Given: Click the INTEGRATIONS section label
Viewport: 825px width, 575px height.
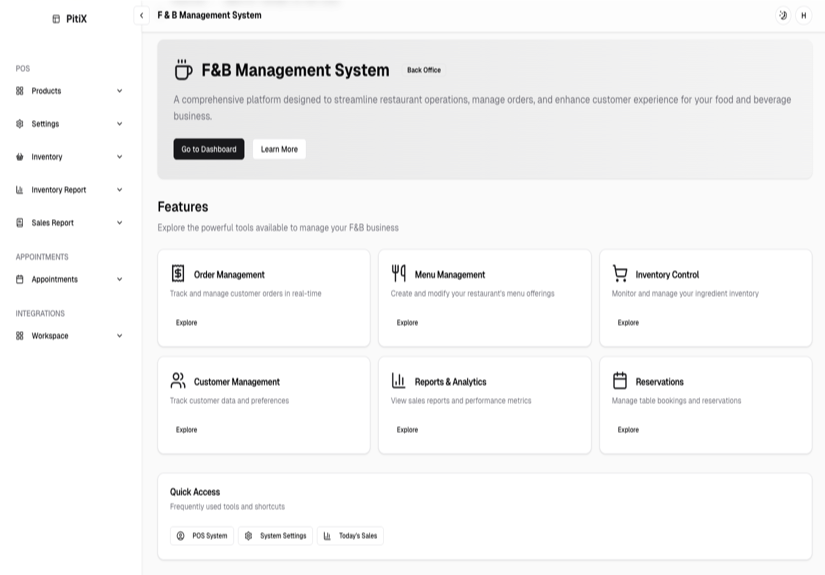Looking at the screenshot, I should (40, 314).
